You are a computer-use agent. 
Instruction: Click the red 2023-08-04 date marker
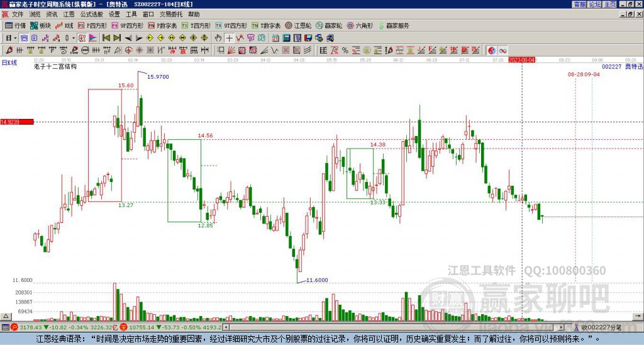coord(521,60)
